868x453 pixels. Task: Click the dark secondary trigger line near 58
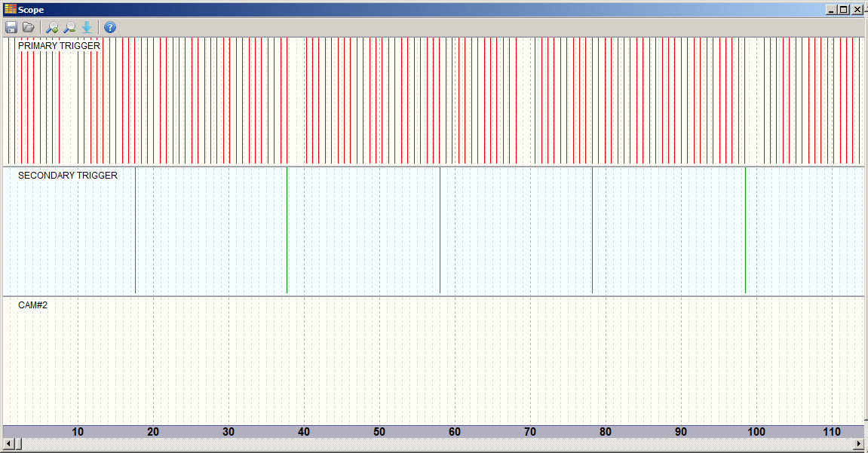tap(440, 230)
